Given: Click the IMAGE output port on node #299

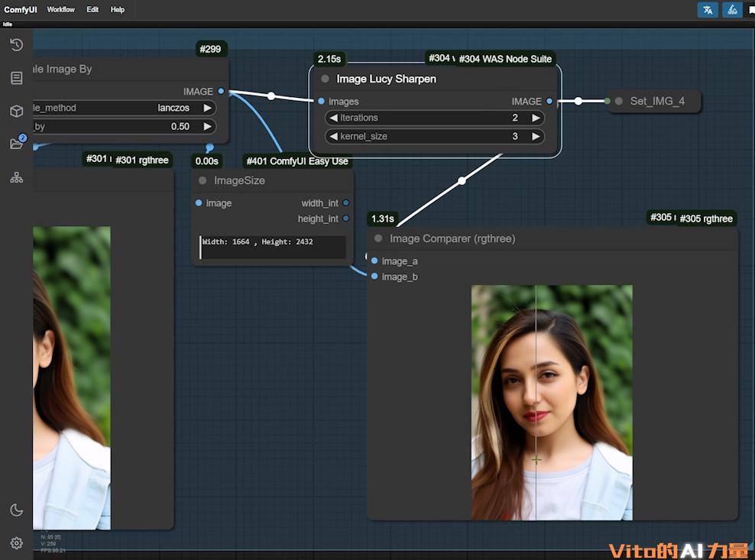Looking at the screenshot, I should click(x=221, y=91).
